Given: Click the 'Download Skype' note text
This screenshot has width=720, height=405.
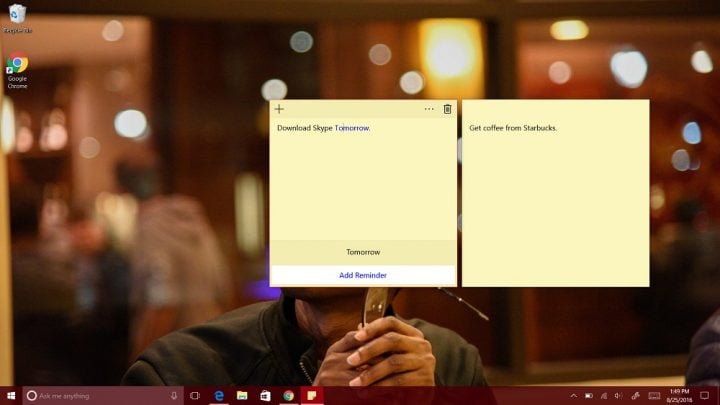Looking at the screenshot, I should [x=304, y=128].
